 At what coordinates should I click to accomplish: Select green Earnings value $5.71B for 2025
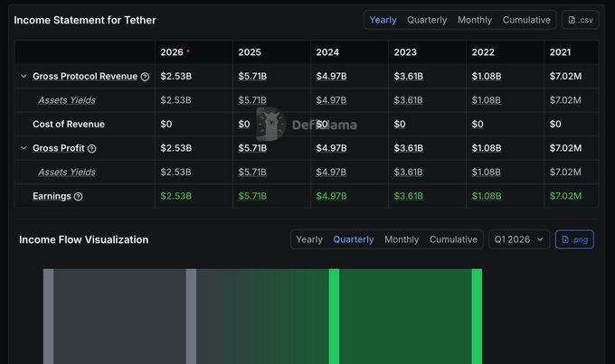point(252,196)
